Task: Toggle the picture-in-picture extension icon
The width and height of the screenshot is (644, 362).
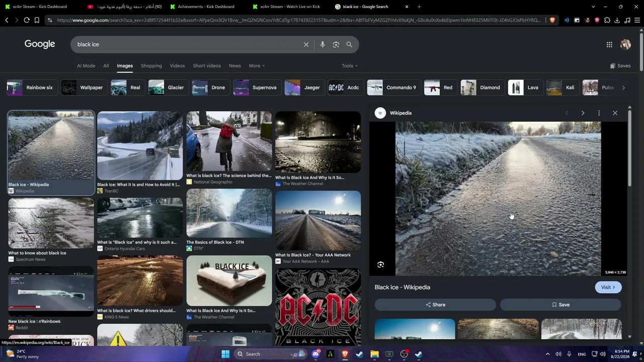Action: (577, 20)
